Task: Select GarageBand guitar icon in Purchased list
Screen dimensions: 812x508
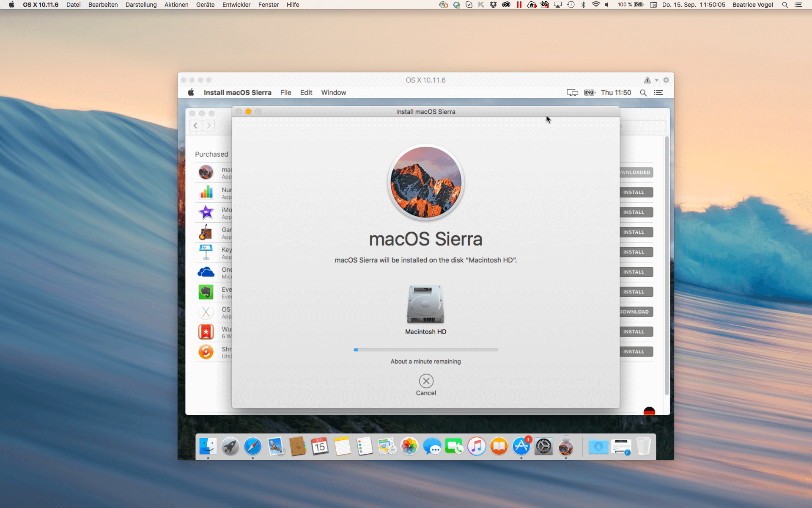Action: [x=206, y=232]
